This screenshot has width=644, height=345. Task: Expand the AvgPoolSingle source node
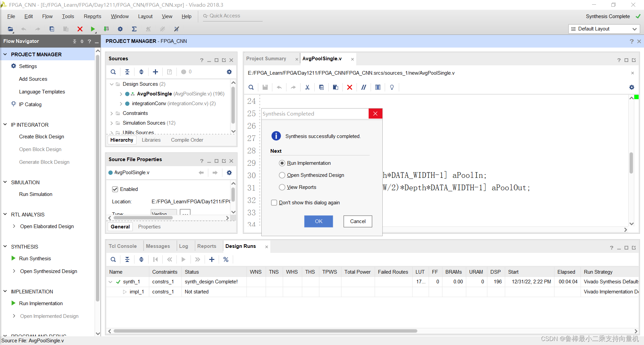click(x=121, y=94)
